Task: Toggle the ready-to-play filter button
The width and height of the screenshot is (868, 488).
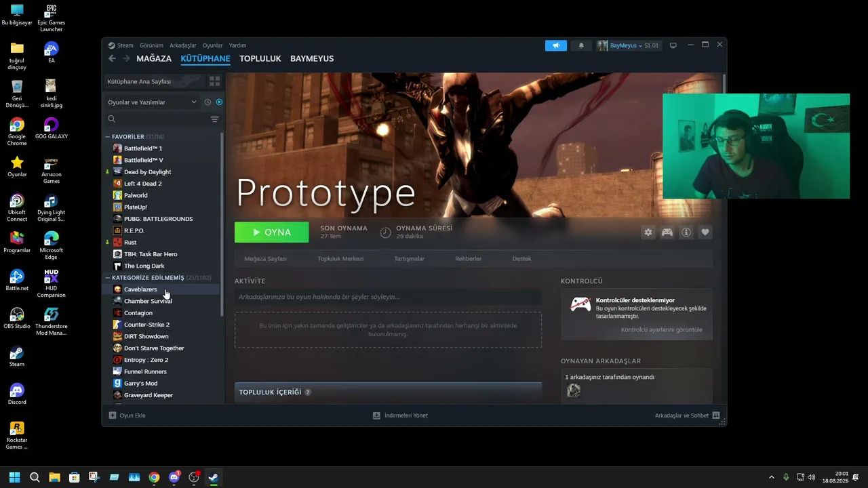Action: click(x=219, y=102)
